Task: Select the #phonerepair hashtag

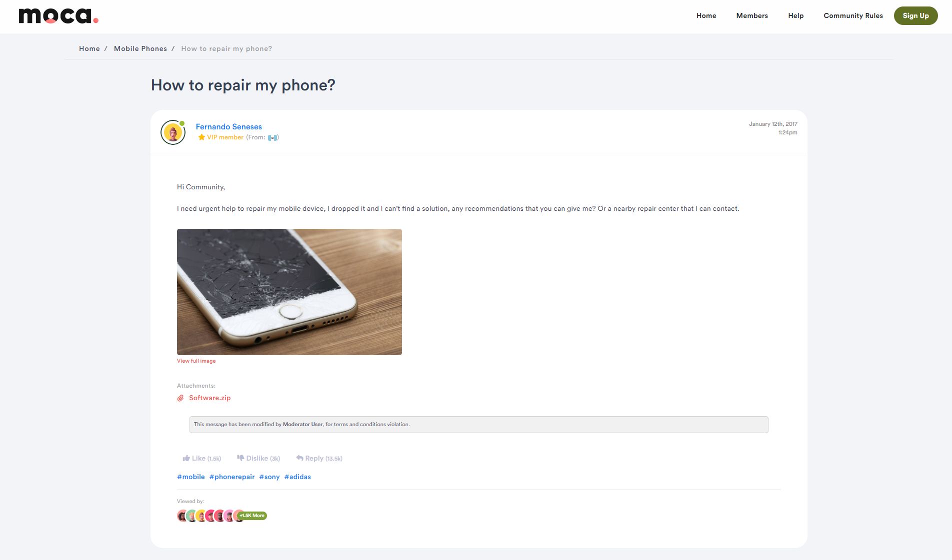Action: (232, 477)
